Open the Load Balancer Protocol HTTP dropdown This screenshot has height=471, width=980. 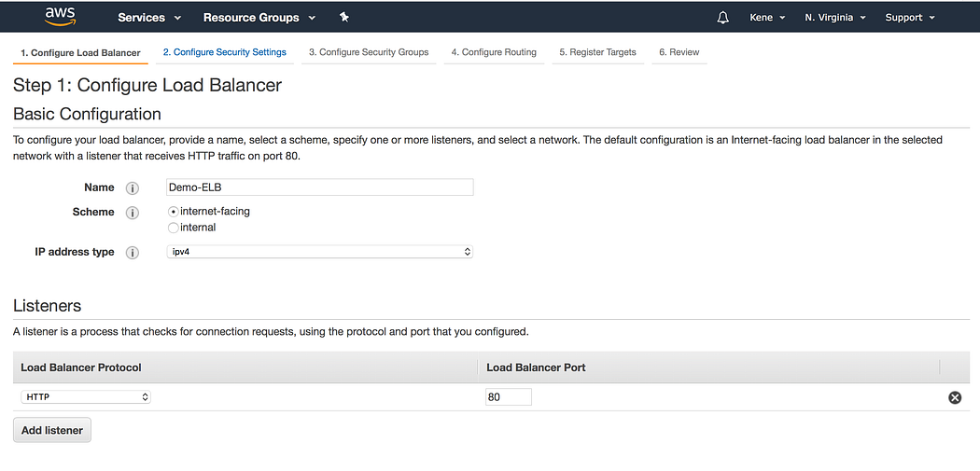click(86, 397)
